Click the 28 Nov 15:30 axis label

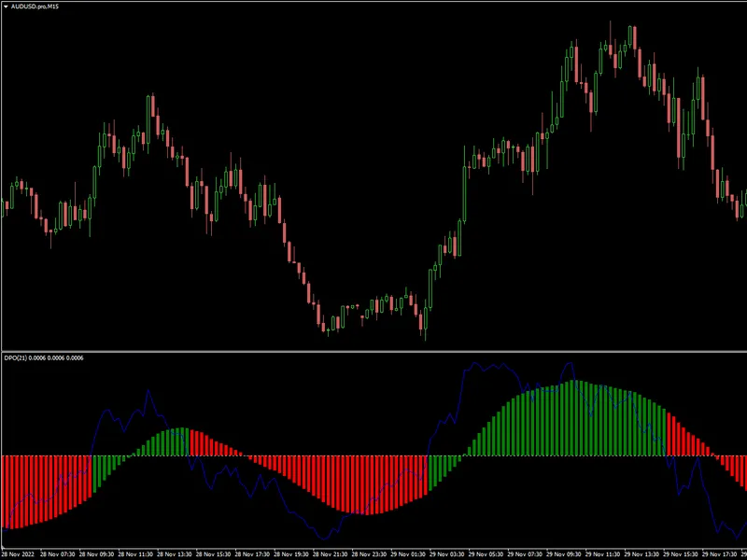pos(214,554)
